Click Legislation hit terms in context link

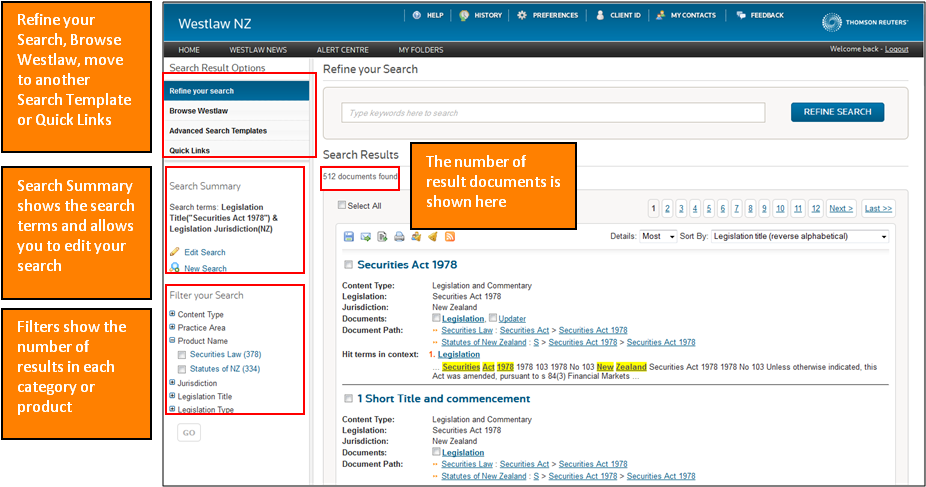[x=459, y=354]
